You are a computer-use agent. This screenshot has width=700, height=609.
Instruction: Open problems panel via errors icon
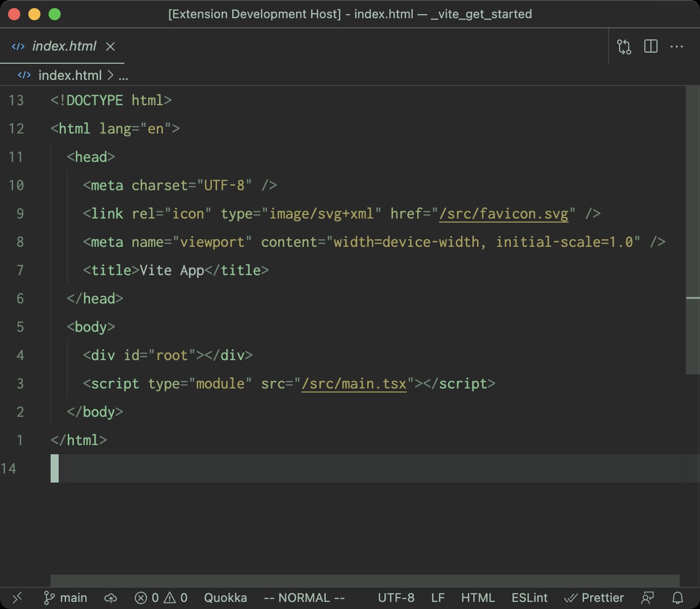pyautogui.click(x=147, y=598)
